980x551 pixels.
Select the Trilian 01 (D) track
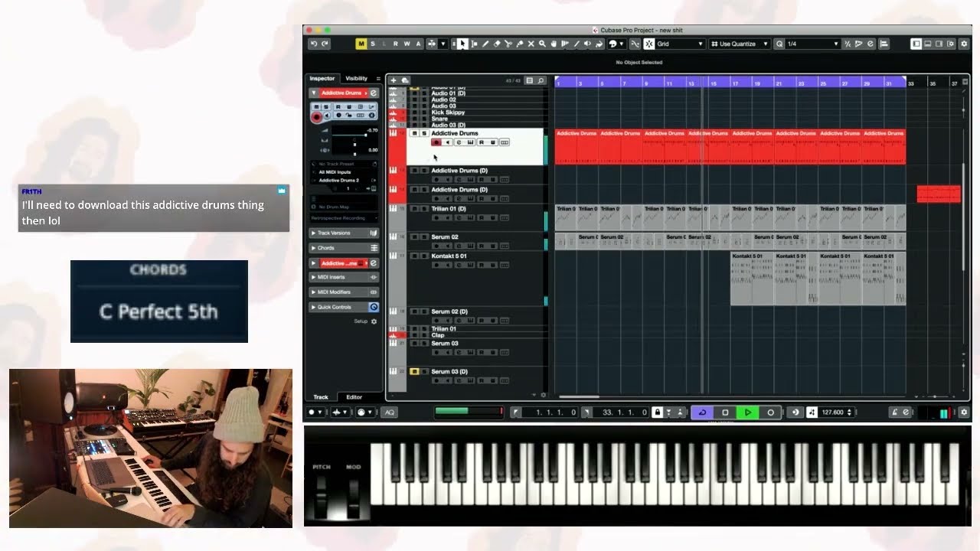(x=449, y=209)
